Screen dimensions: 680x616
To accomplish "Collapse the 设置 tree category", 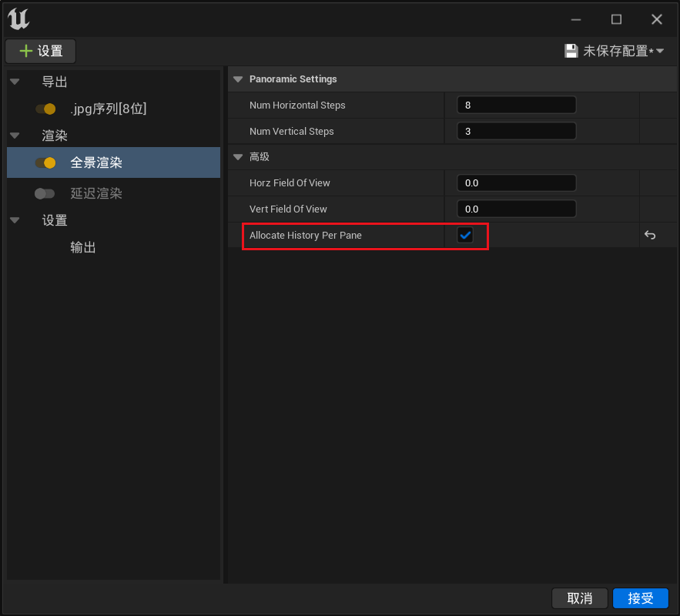I will 15,221.
